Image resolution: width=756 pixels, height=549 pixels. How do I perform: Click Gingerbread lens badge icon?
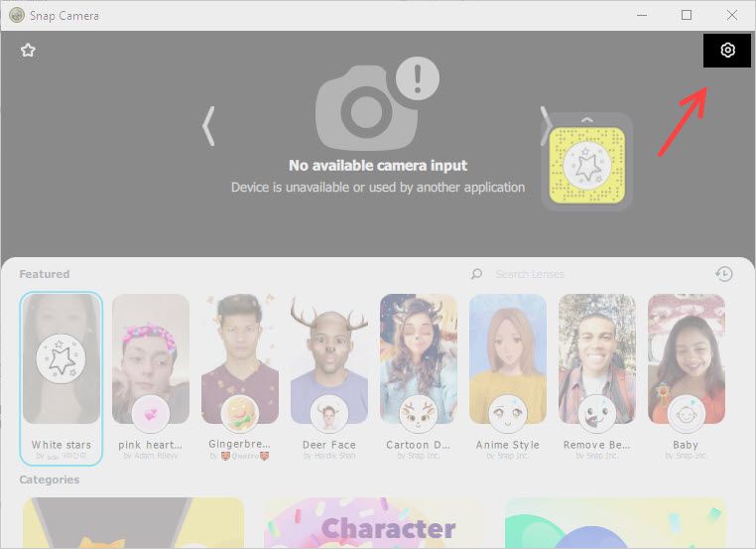[240, 414]
